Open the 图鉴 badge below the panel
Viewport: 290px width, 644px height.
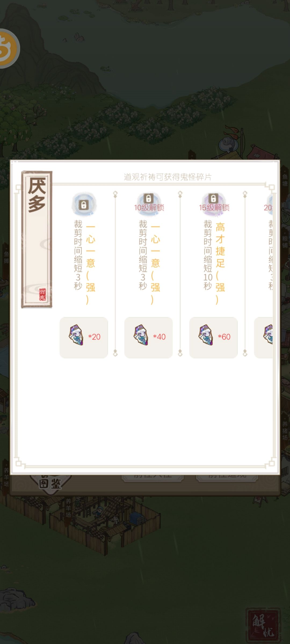click(50, 484)
